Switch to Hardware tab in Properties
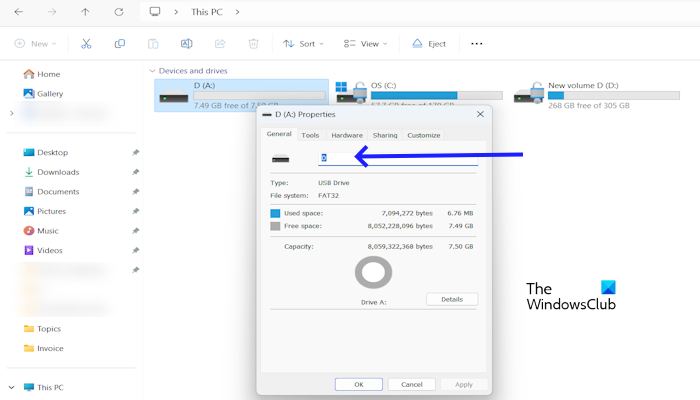This screenshot has width=700, height=400. click(x=347, y=135)
